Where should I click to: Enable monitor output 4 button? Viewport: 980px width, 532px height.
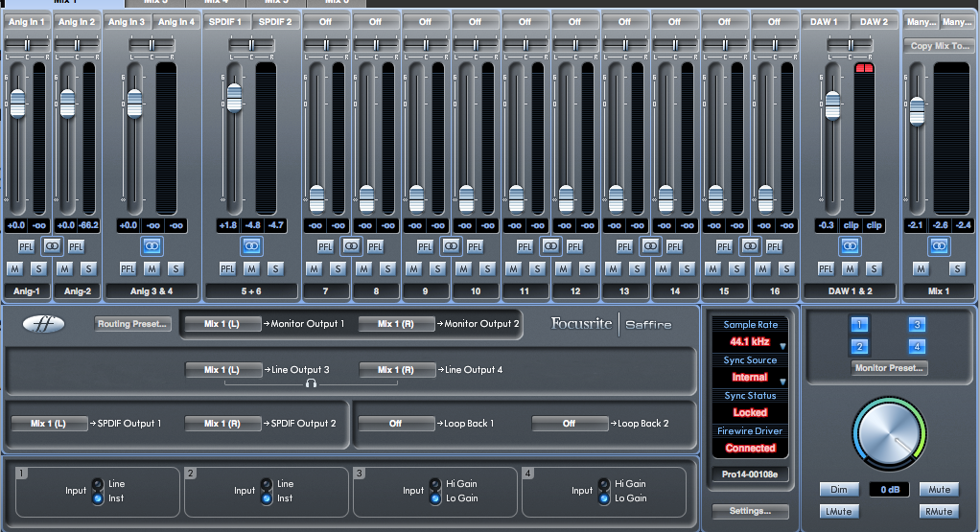[917, 347]
